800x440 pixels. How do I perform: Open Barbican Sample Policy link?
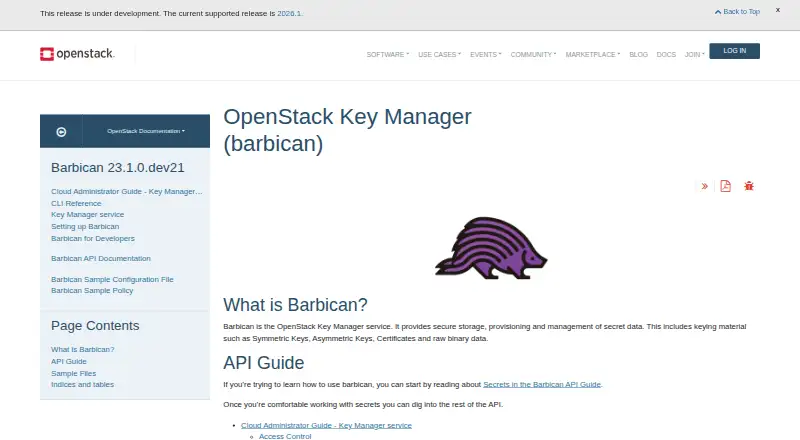pos(92,290)
